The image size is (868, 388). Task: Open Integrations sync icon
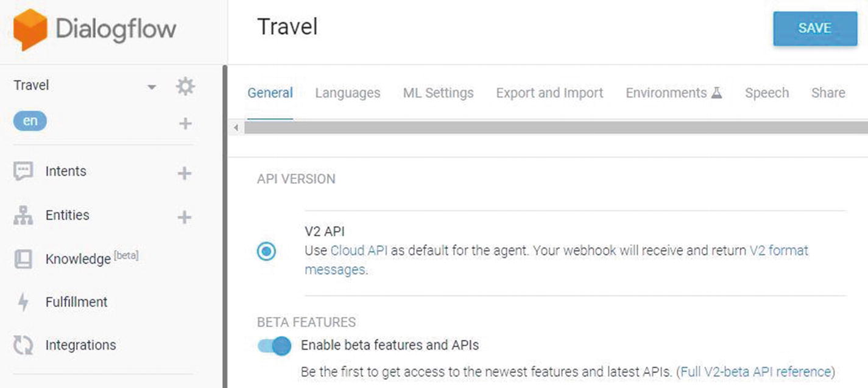[x=23, y=345]
